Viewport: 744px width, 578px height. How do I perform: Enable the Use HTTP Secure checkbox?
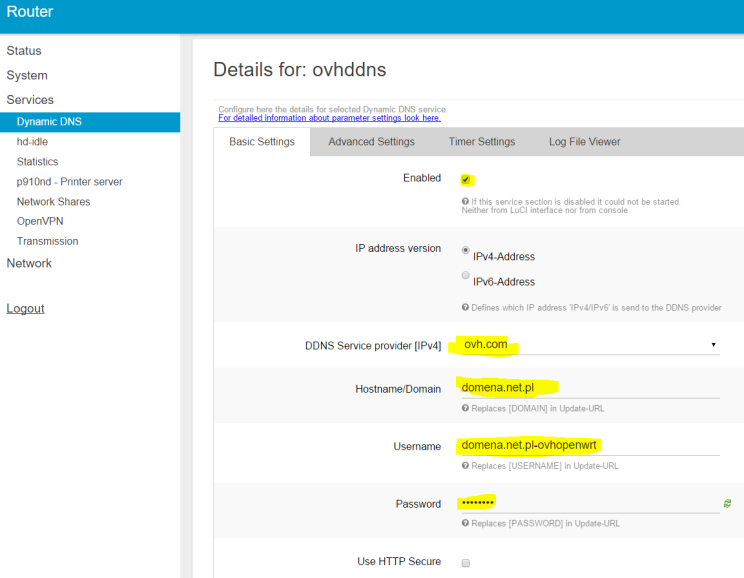pyautogui.click(x=466, y=563)
